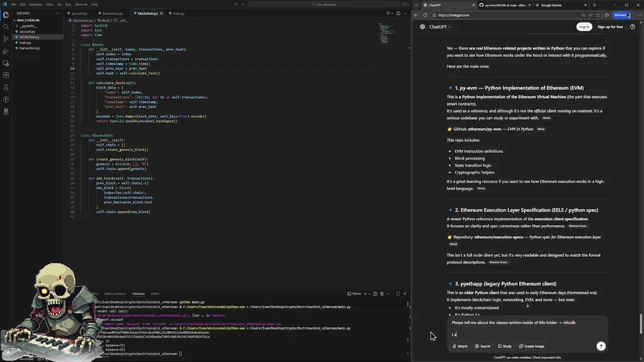The height and width of the screenshot is (362, 644).
Task: Open the Explorer view in activity bar
Action: 6,15
